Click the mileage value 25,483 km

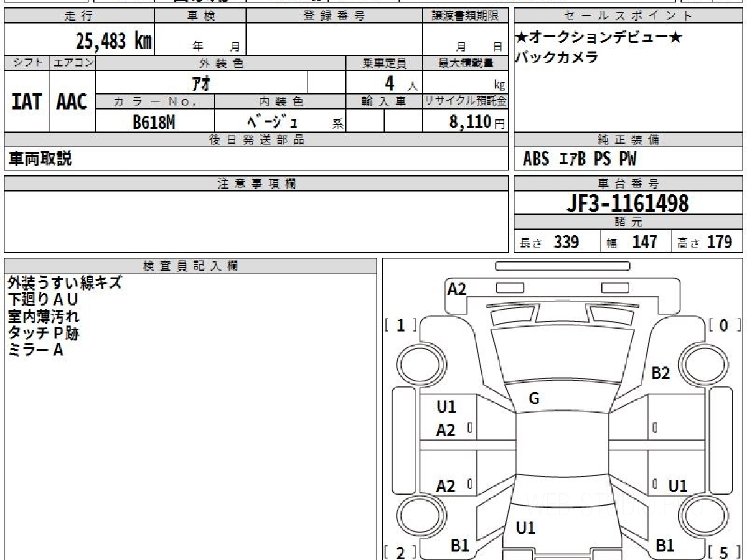coord(114,41)
